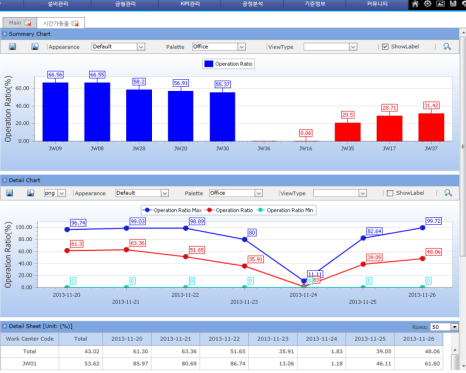Select the JW01 row cell

(30, 364)
